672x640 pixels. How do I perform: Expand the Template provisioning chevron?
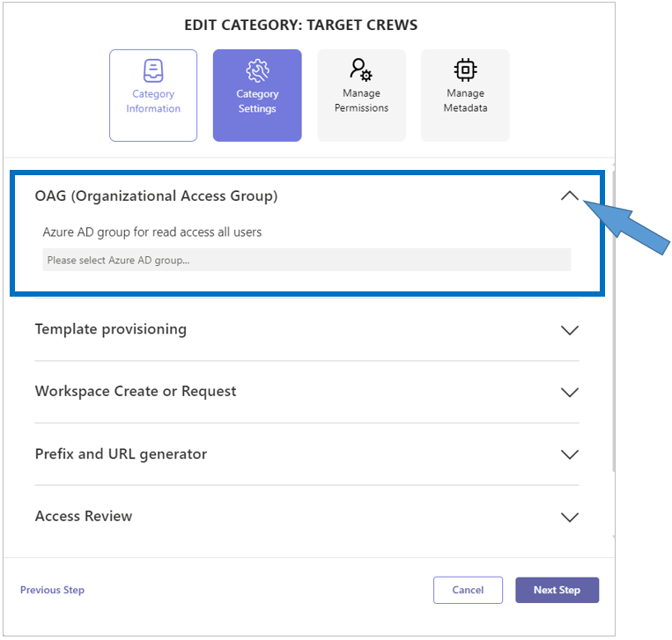570,330
